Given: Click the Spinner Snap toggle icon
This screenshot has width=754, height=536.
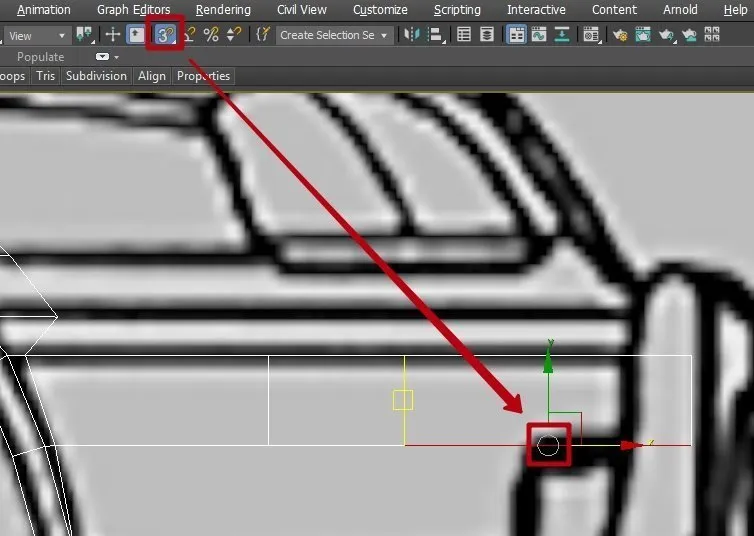Looking at the screenshot, I should 233,34.
